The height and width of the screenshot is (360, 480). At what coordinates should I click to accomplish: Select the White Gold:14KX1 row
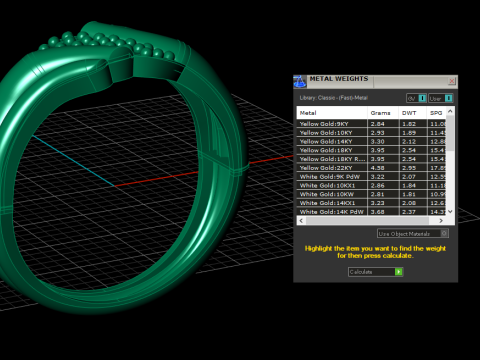[x=371, y=203]
